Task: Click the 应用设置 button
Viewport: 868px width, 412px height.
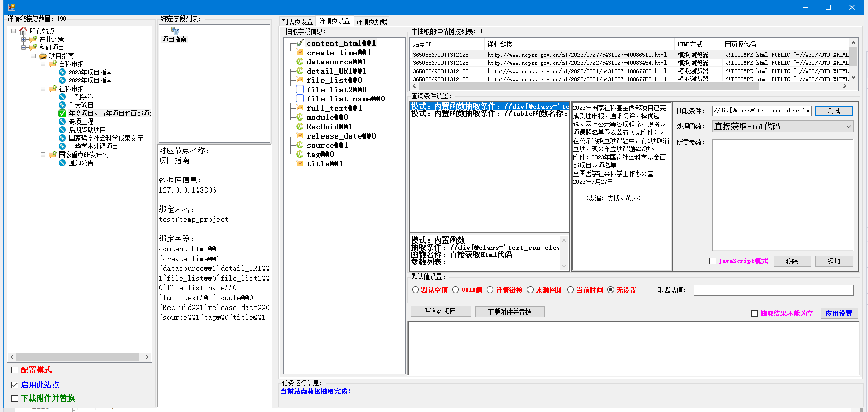Action: click(839, 313)
